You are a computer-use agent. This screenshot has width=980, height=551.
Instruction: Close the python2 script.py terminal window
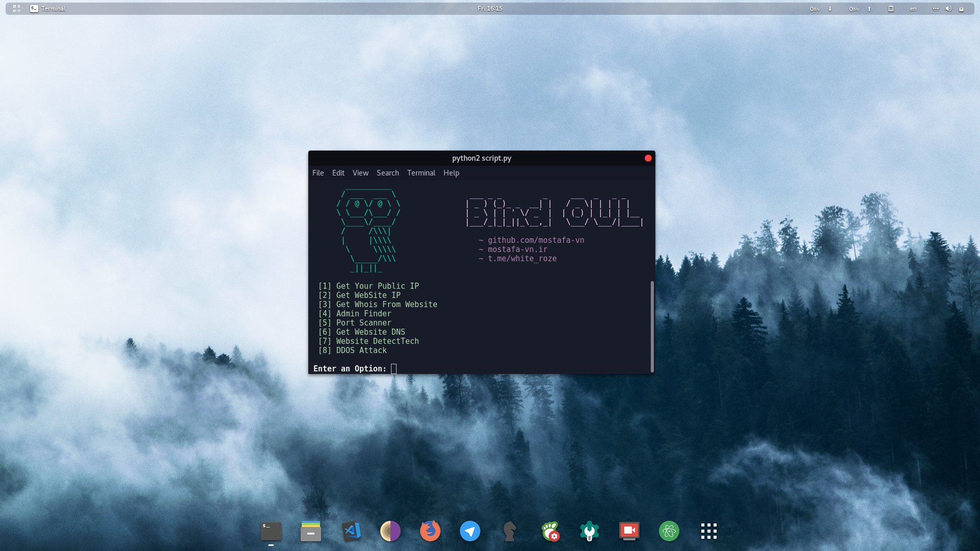(648, 158)
